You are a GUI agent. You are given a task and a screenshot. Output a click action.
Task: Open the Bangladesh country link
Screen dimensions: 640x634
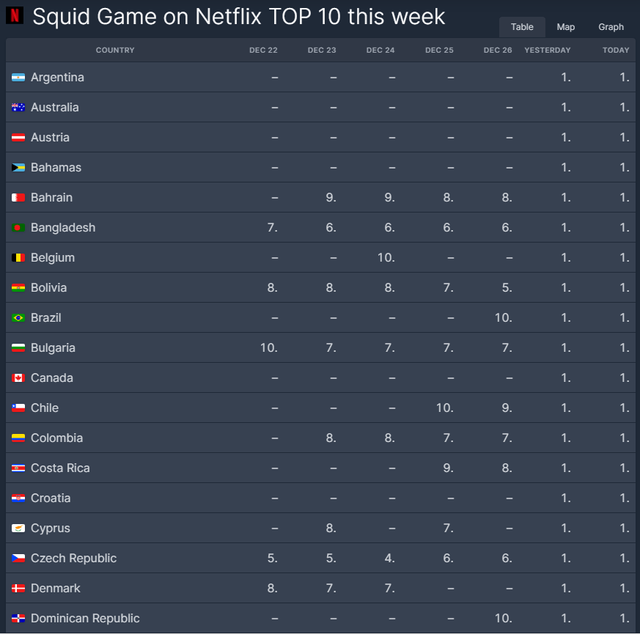(63, 228)
